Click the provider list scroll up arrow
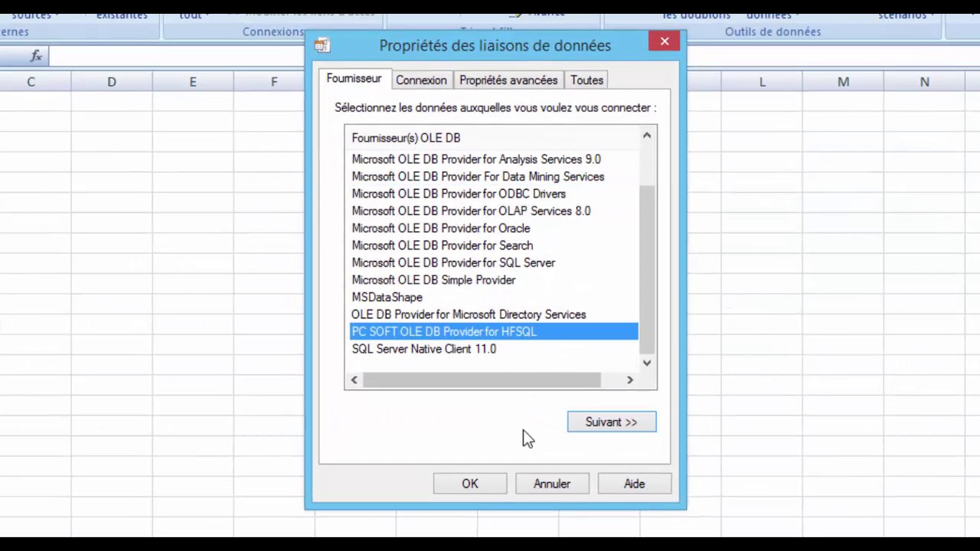Screen dimensions: 980x551 647,135
